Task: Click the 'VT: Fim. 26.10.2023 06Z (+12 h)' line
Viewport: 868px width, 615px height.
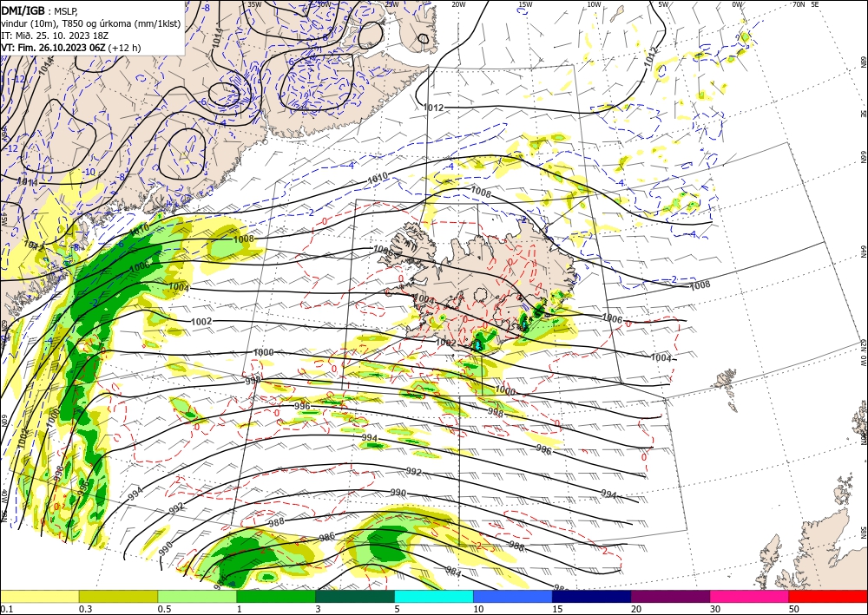Action: coord(71,48)
